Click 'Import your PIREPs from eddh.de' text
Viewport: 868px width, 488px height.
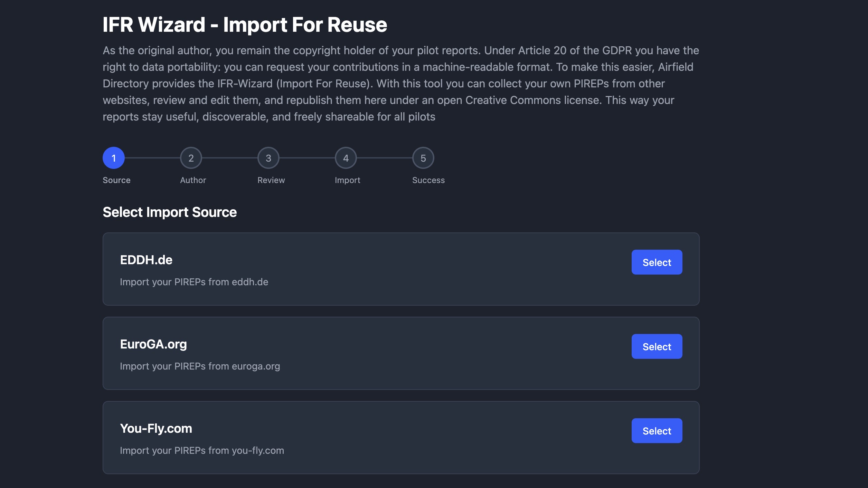(194, 282)
